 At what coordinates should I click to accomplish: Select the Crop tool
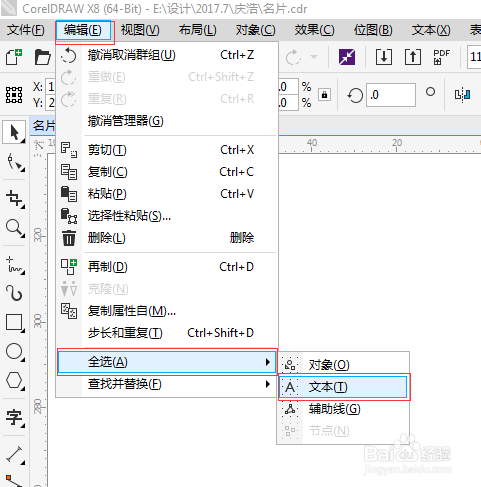pyautogui.click(x=15, y=199)
